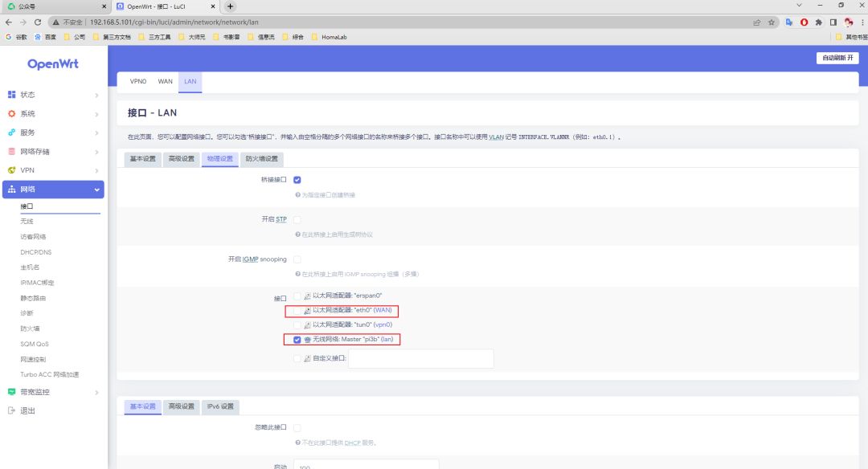Open 高级设置 tab beside IPv6 设置
Image resolution: width=868 pixels, height=469 pixels.
coord(182,406)
